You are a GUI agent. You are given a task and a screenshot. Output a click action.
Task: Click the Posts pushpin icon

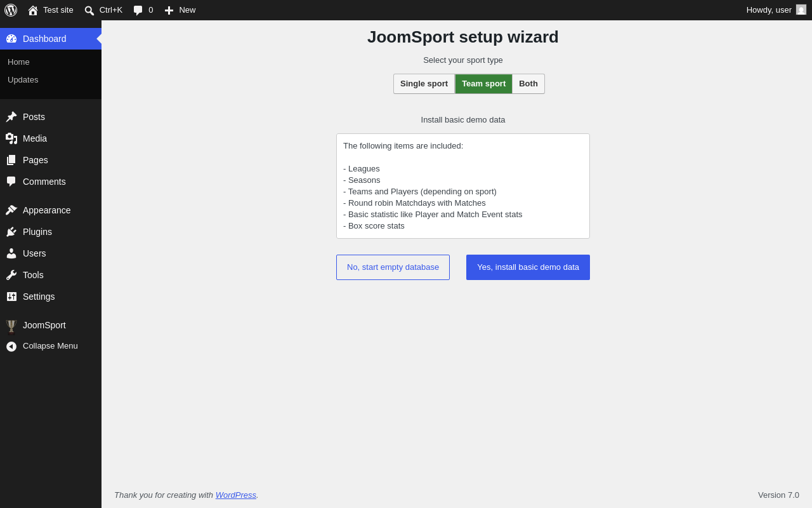(x=11, y=117)
